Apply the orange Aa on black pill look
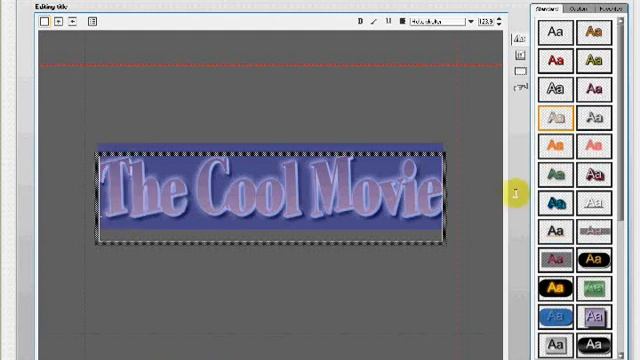 594,260
